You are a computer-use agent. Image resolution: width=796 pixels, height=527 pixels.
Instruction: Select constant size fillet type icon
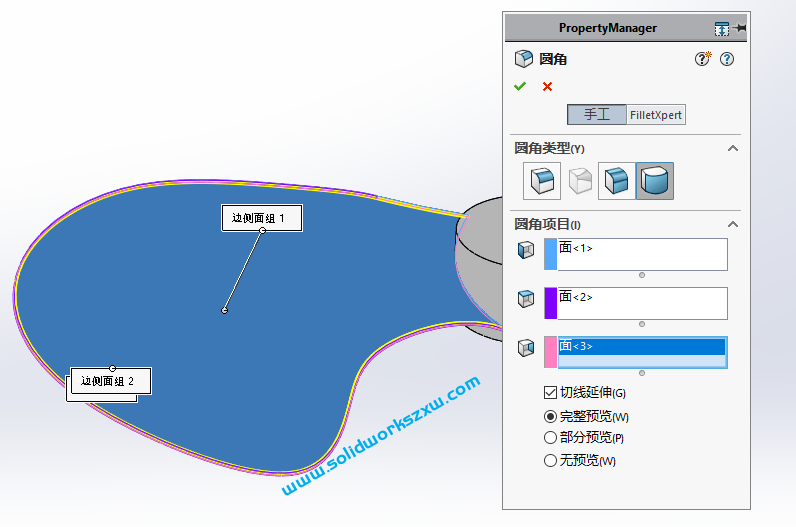542,181
